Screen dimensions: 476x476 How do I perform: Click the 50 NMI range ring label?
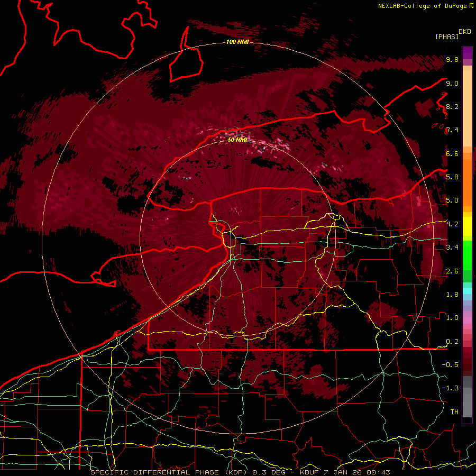(x=237, y=140)
